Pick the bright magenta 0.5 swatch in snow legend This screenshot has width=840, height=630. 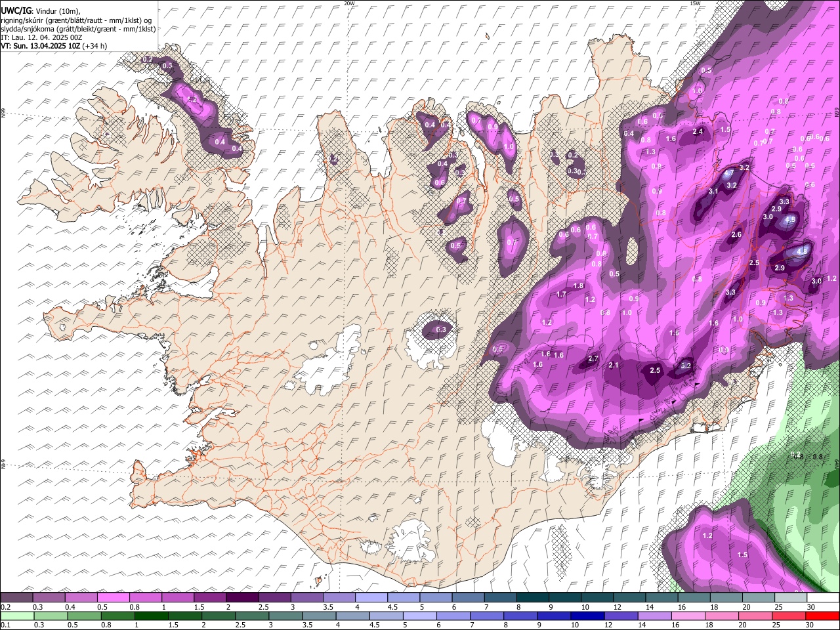click(x=113, y=598)
